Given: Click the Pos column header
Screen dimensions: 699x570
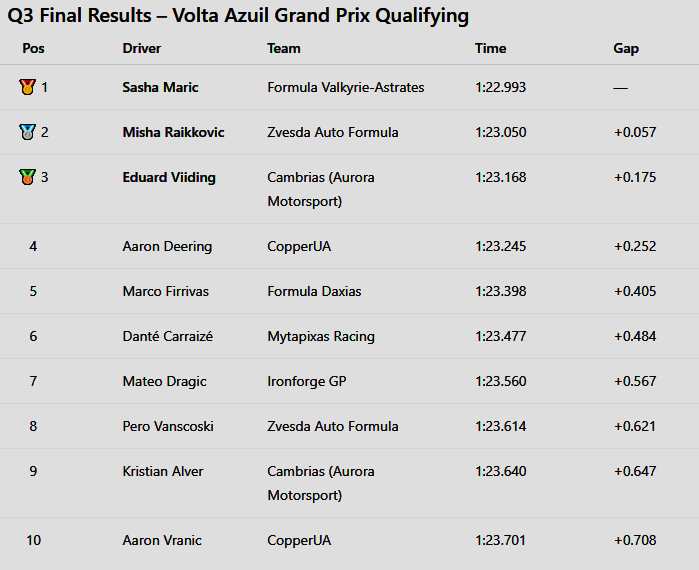Looking at the screenshot, I should click(33, 48).
